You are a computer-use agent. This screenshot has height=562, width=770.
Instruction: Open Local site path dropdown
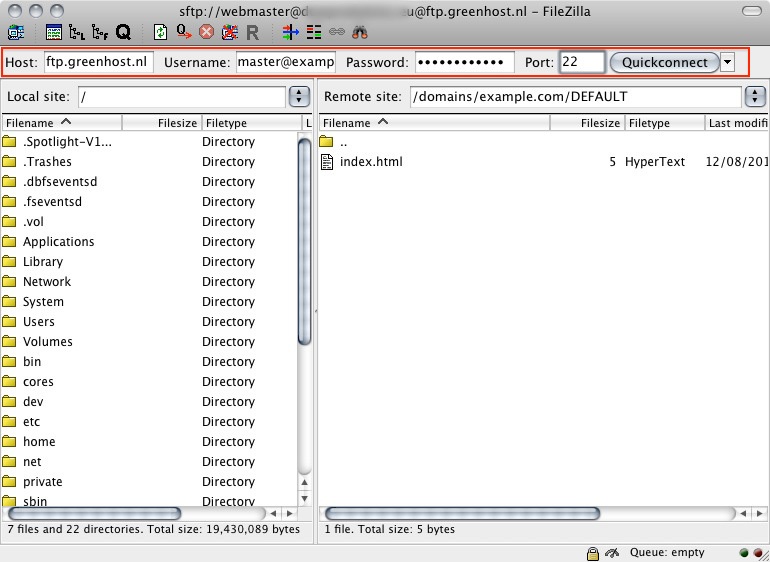pyautogui.click(x=299, y=96)
